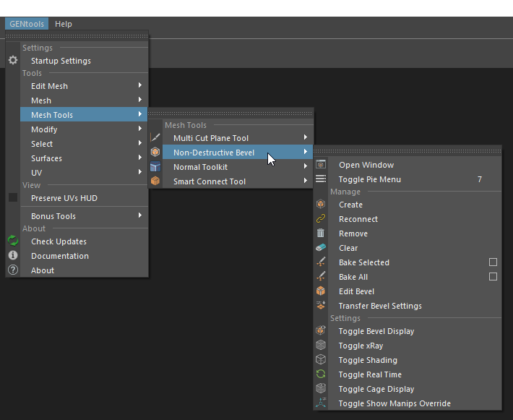
Task: Select Transfer Bevel Settings menu entry
Action: pyautogui.click(x=380, y=306)
